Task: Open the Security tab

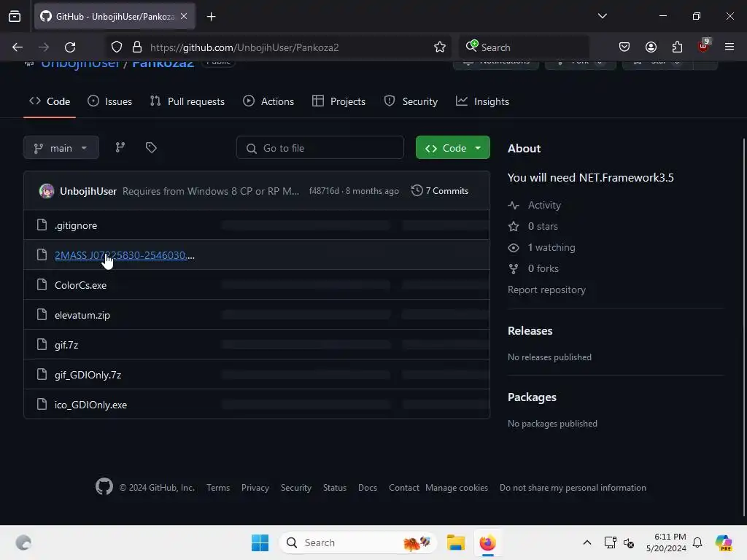Action: coord(411,101)
